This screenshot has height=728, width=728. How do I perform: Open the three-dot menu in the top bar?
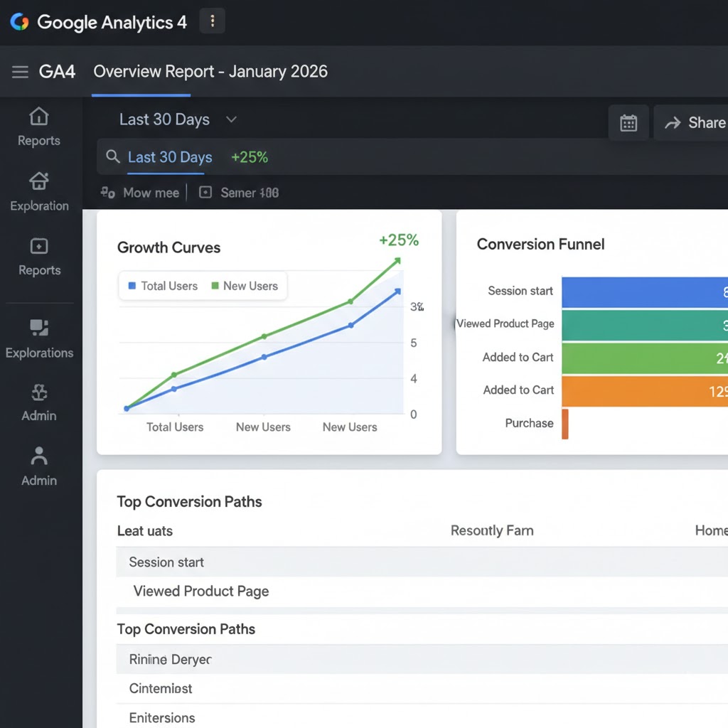(212, 21)
